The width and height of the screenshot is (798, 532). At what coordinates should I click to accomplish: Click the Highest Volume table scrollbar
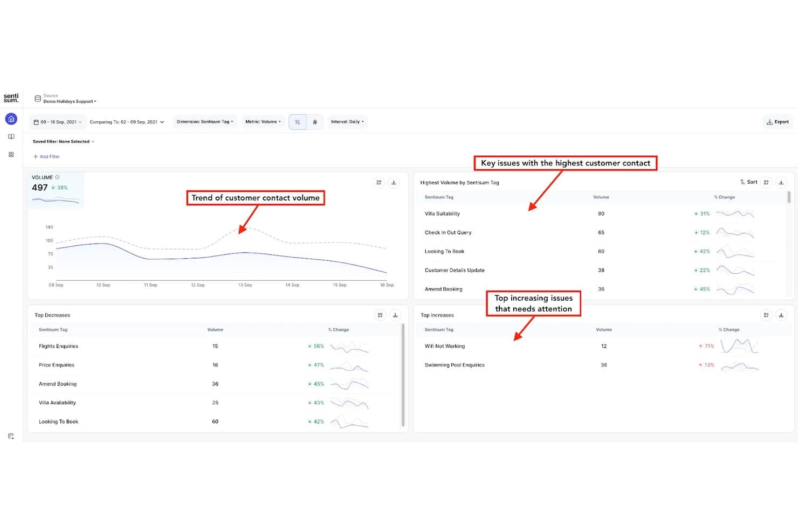click(789, 197)
